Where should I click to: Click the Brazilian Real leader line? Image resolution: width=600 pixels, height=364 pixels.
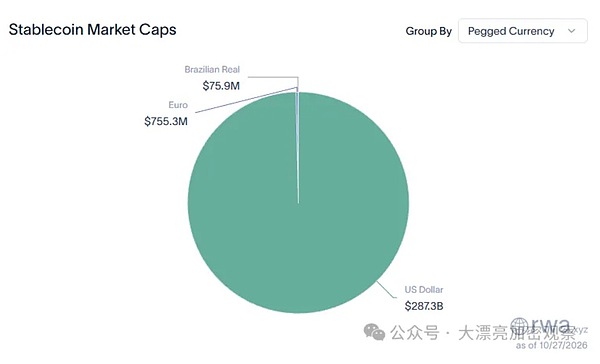point(273,82)
